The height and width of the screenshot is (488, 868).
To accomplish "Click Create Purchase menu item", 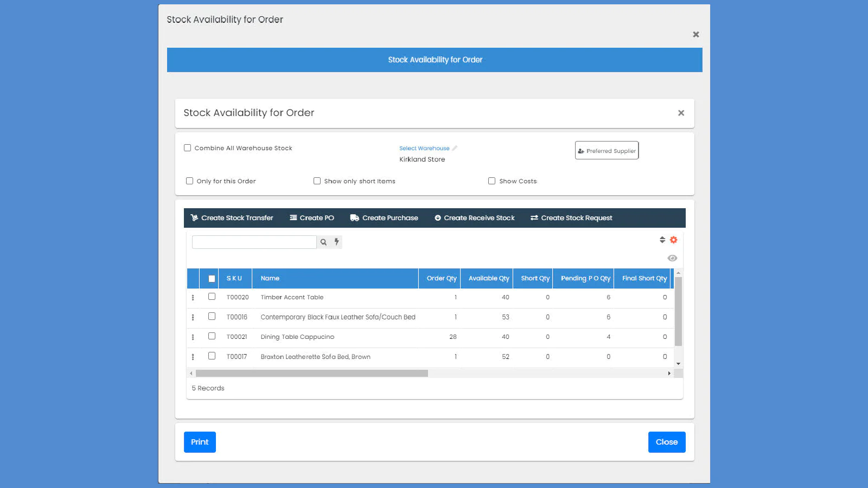I will click(x=384, y=218).
